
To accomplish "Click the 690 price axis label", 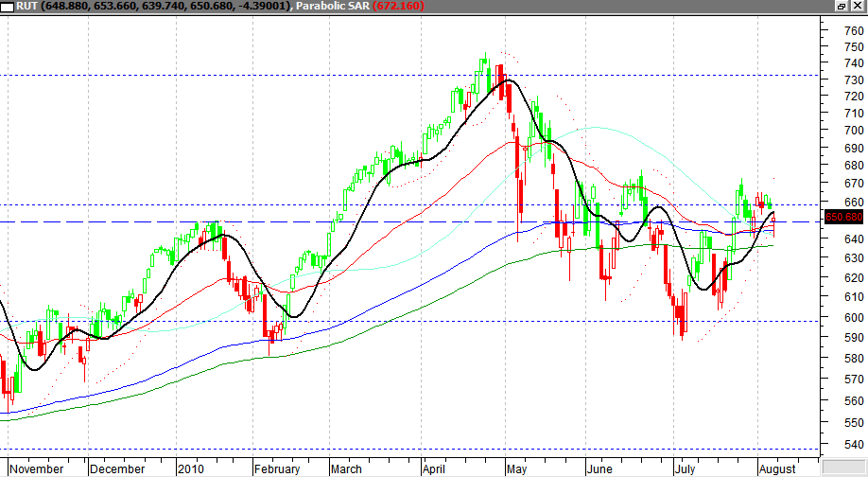I will pos(854,149).
